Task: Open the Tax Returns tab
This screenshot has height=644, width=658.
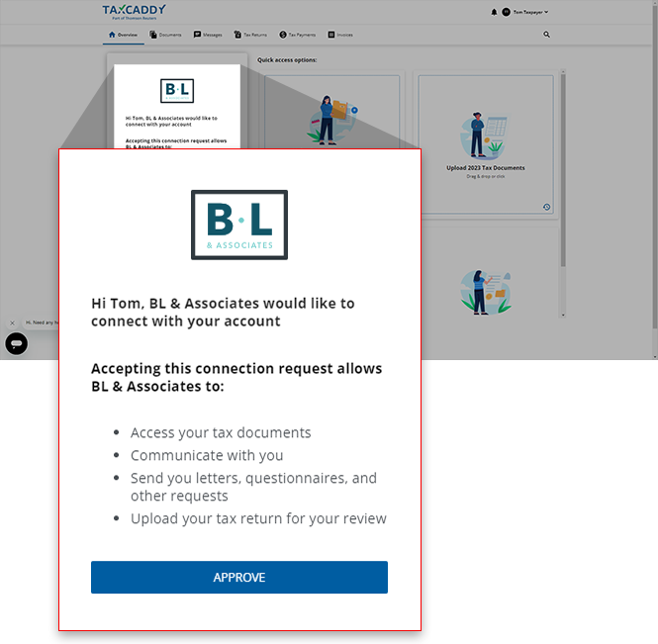Action: coord(250,35)
